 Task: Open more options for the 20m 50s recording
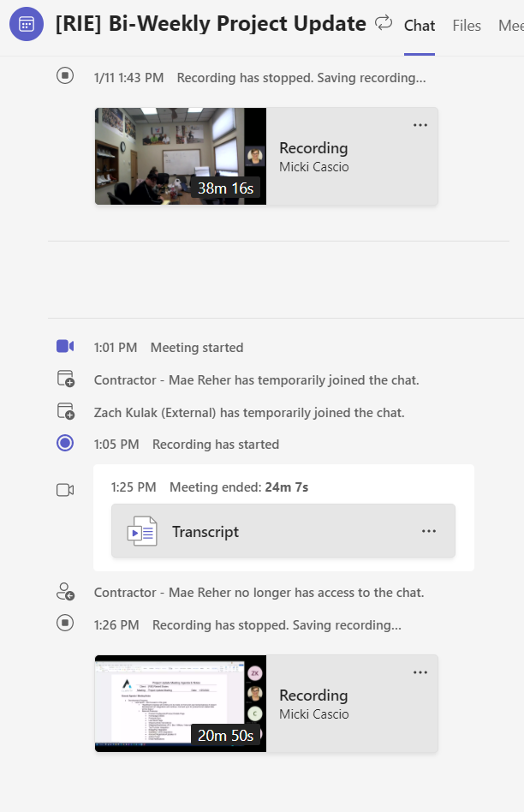coord(420,672)
